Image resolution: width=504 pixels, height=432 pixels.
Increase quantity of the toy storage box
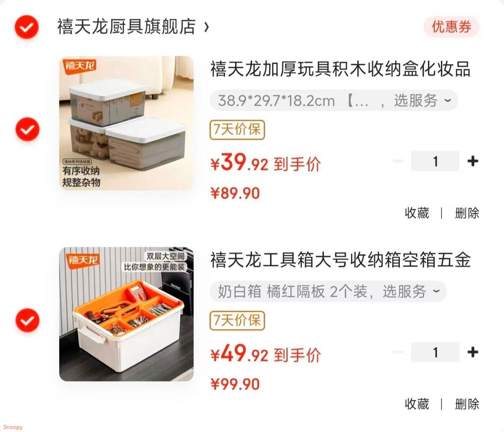(x=473, y=161)
